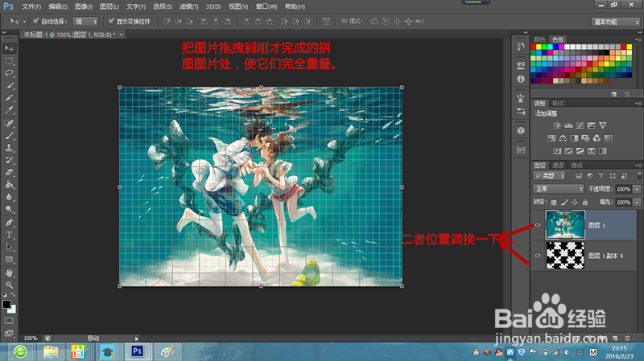This screenshot has height=361, width=644.
Task: Open the Move tool preset picker arrow
Action: [24, 22]
